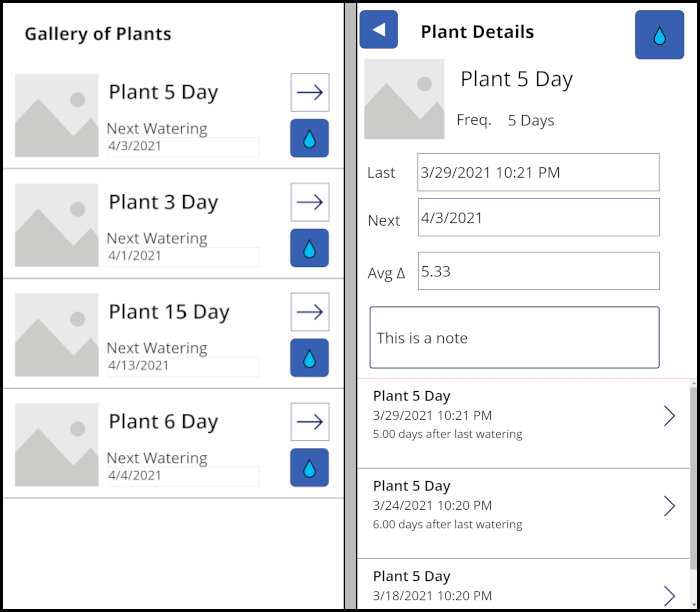This screenshot has width=700, height=612.
Task: Select the Plant 15 Day image placeholder
Action: [57, 335]
